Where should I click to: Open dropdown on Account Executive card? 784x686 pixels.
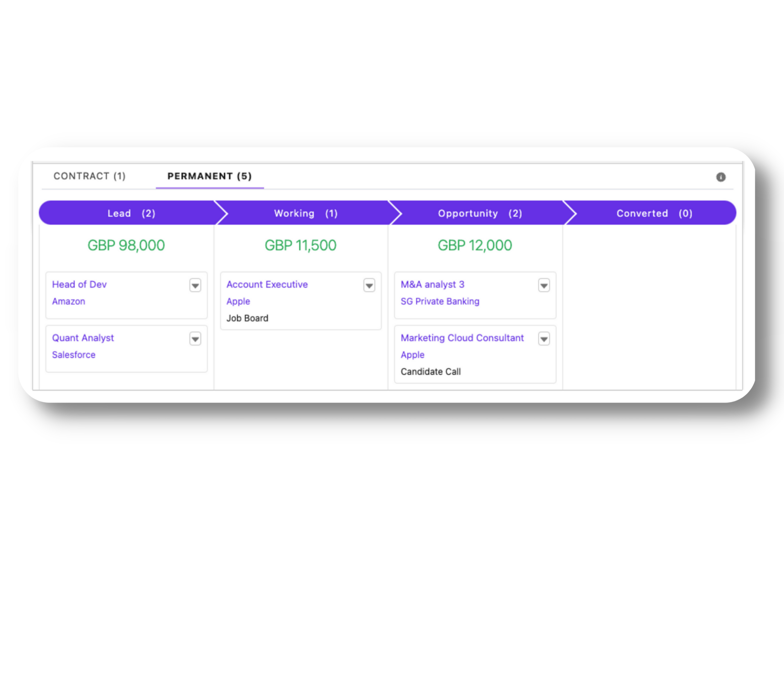click(369, 285)
